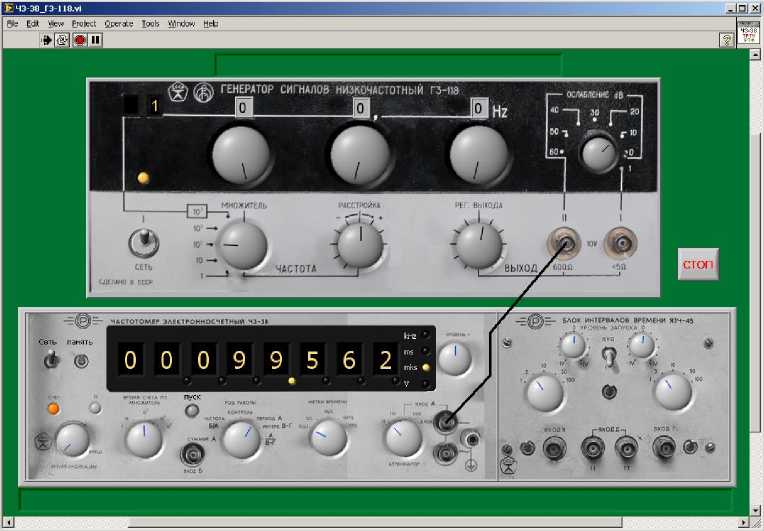764x531 pixels.
Task: Open the Tools menu
Action: pos(151,23)
